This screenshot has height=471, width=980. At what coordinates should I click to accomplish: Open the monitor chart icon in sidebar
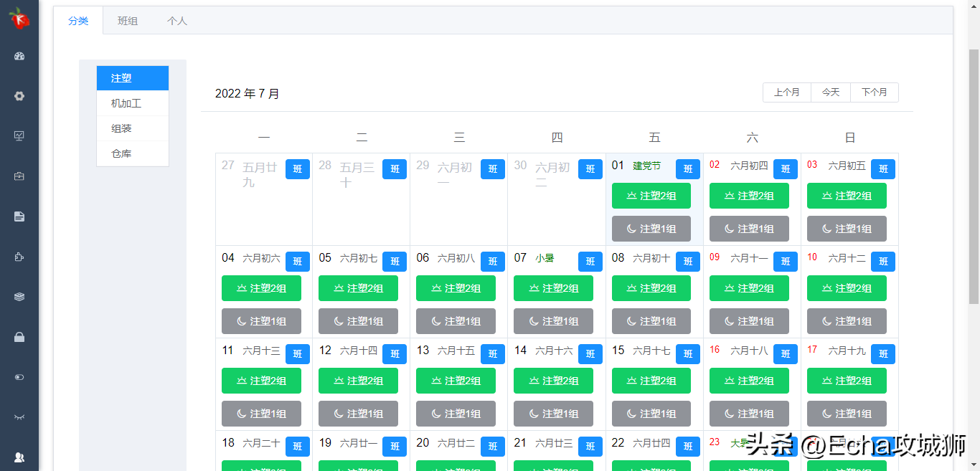pyautogui.click(x=19, y=135)
